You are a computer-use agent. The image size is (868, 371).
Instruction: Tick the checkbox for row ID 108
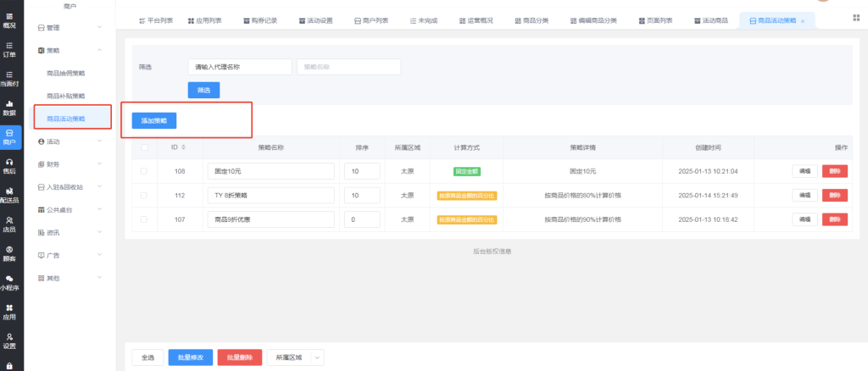coord(143,171)
